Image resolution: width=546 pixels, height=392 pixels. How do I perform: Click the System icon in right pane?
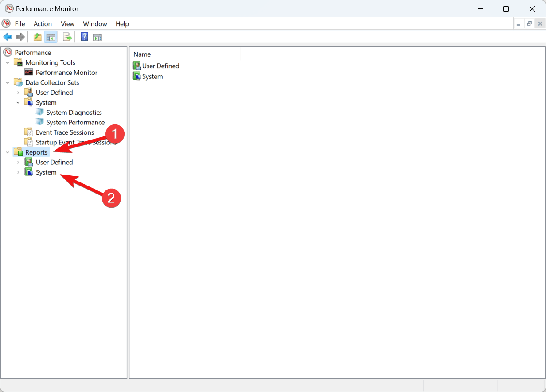(136, 76)
